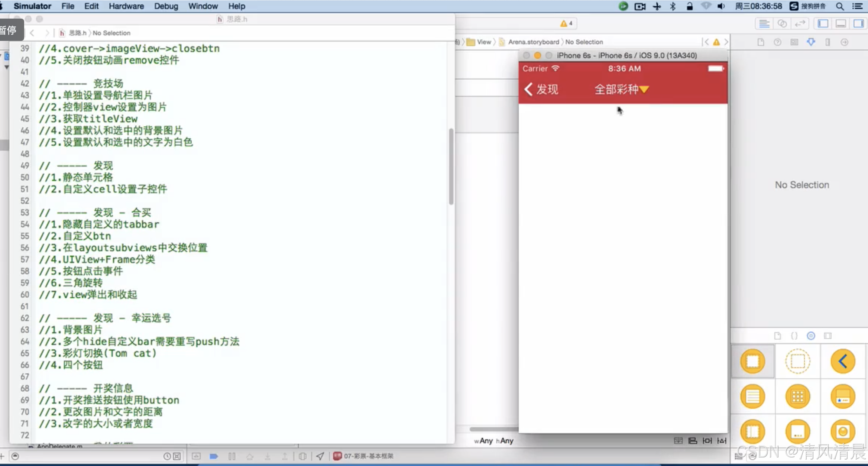The image size is (868, 466).
Task: Open the wAny hAny size class selector
Action: point(494,441)
